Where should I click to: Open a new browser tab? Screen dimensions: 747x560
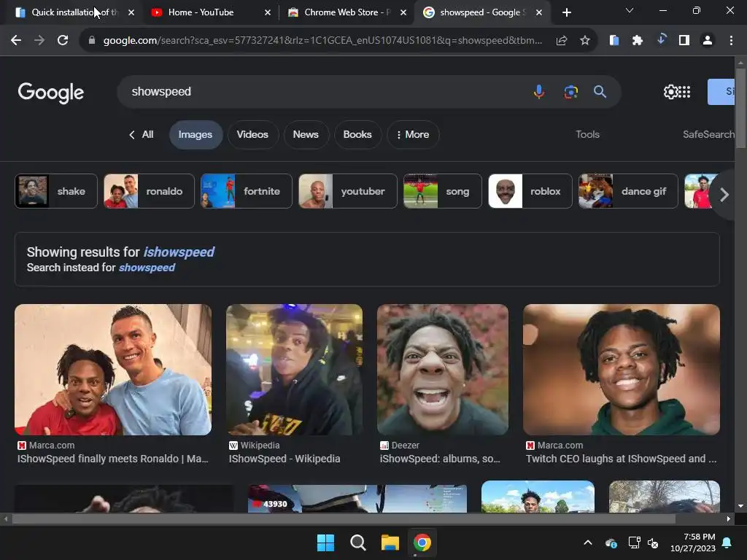pos(566,12)
